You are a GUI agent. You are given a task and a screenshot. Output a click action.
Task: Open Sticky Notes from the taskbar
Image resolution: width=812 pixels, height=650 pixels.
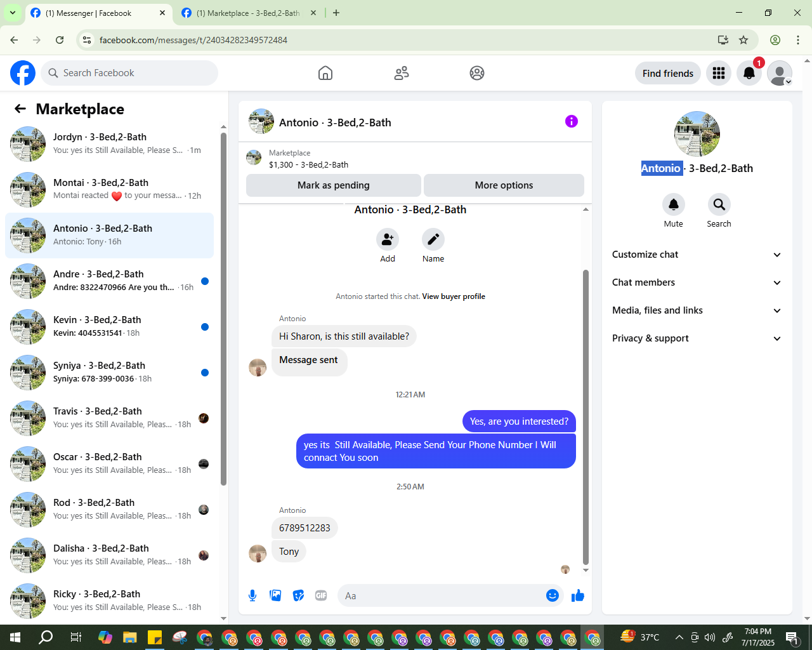pyautogui.click(x=155, y=637)
